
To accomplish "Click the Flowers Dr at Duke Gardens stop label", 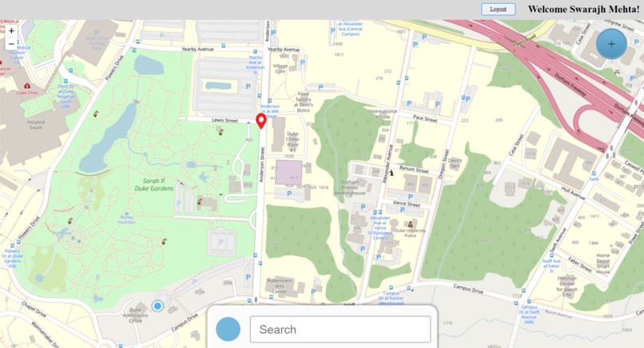I will (x=12, y=258).
